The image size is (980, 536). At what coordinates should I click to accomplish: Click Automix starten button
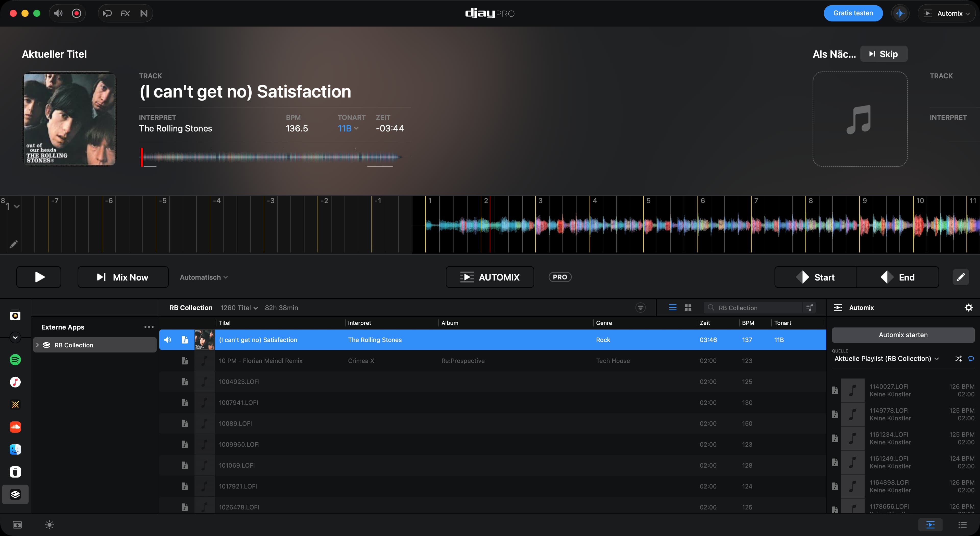pyautogui.click(x=903, y=335)
